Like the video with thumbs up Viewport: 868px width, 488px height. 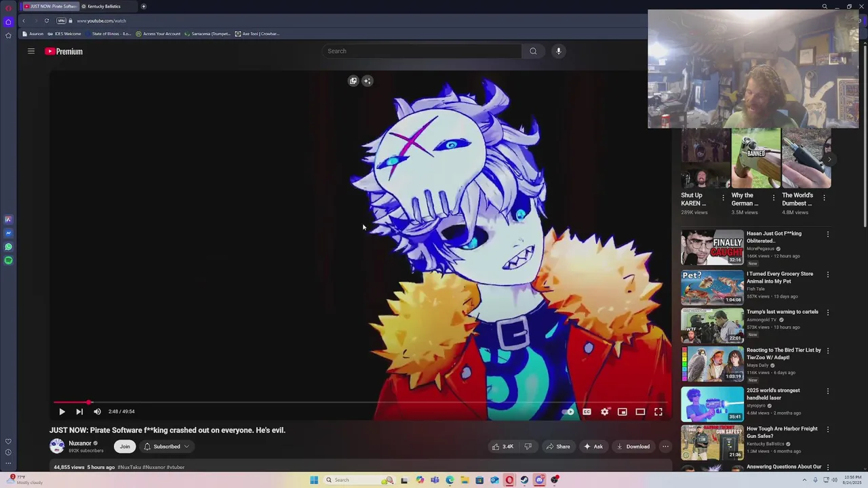click(502, 447)
